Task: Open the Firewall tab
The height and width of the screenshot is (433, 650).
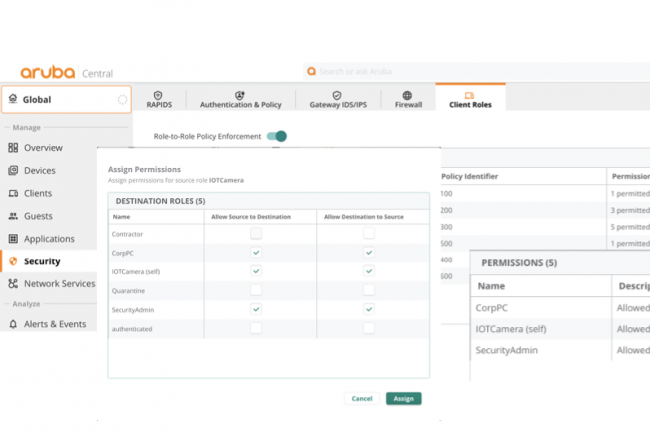Action: (x=408, y=99)
